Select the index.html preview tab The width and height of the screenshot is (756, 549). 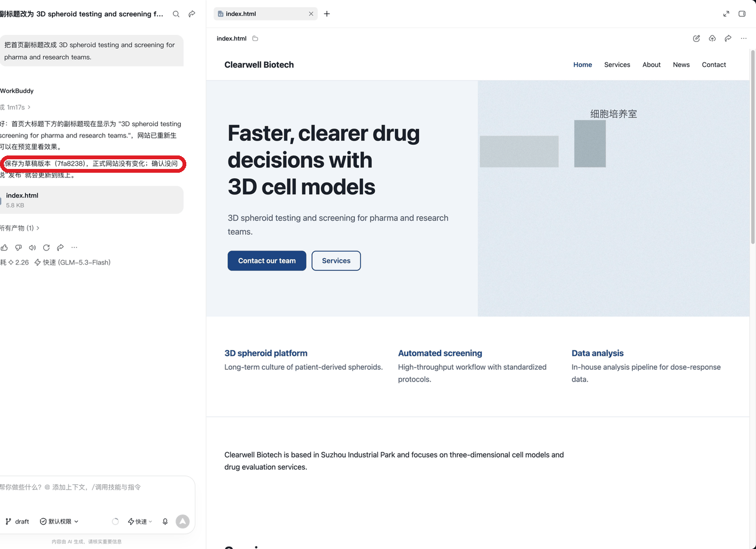click(266, 14)
